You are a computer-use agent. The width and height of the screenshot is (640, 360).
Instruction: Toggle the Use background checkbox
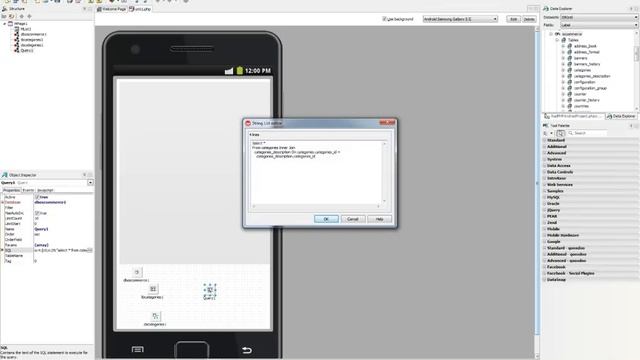point(384,19)
